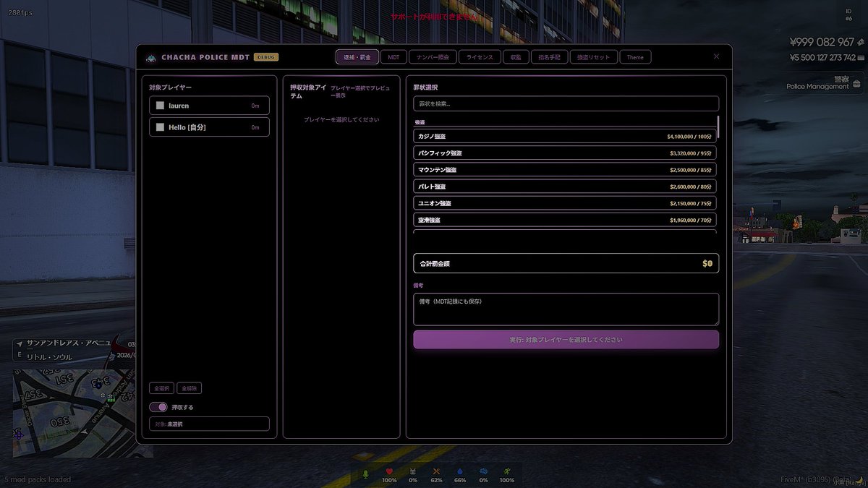
Task: Click the DEBUG badge
Action: (266, 57)
